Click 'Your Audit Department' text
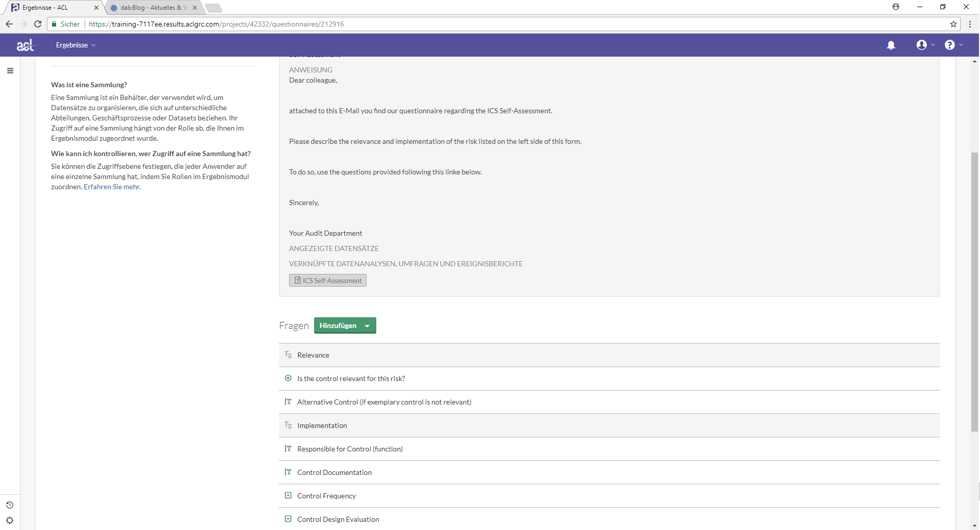The image size is (980, 530). tap(325, 233)
